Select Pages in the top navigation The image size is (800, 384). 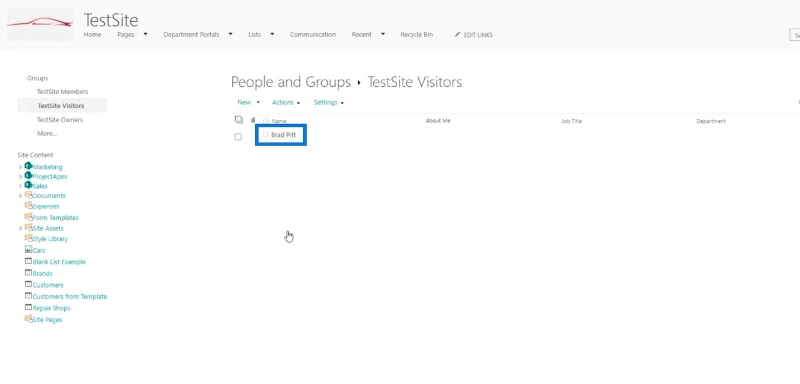tap(126, 35)
